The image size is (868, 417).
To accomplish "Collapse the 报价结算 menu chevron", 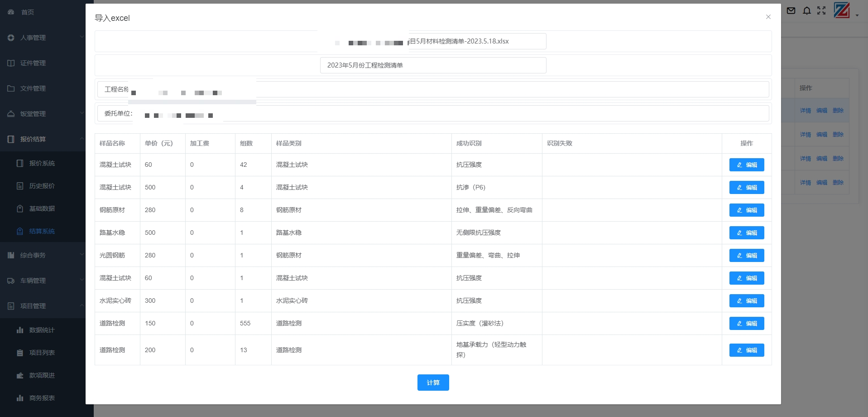I will click(82, 138).
